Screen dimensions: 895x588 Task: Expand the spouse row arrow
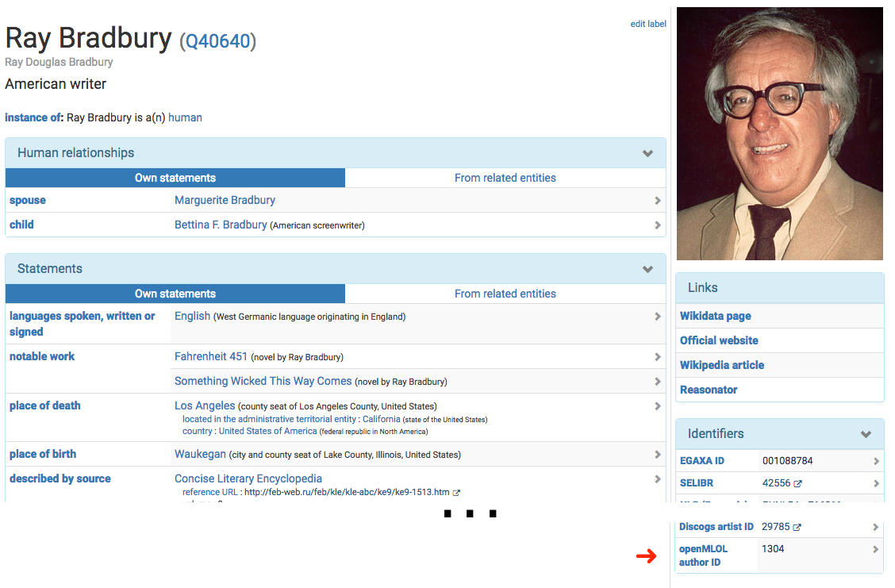[x=658, y=201]
